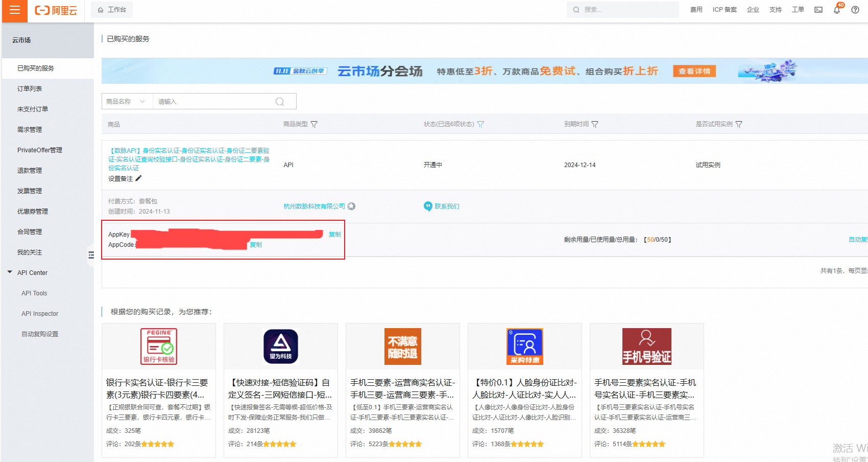
Task: Open 手机三要素-运营商实名认证 title
Action: pos(402,388)
